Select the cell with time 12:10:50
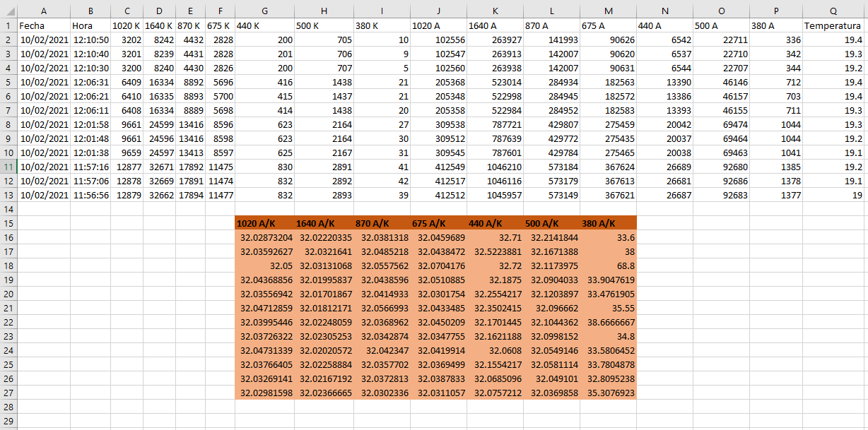Image resolution: width=868 pixels, height=430 pixels. (x=90, y=40)
